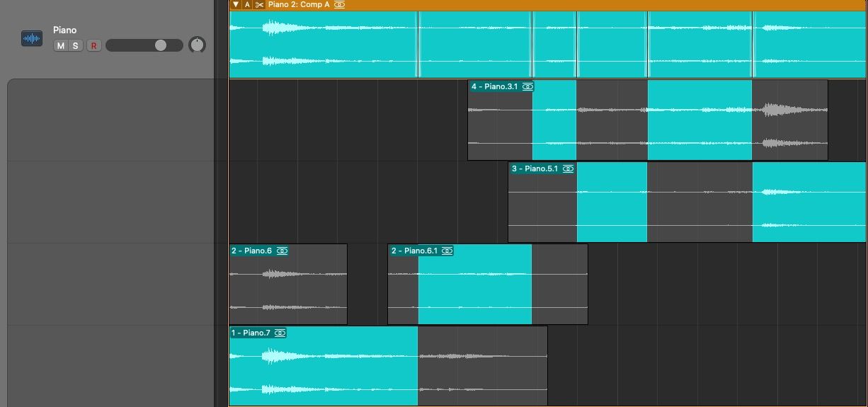Image resolution: width=868 pixels, height=407 pixels.
Task: Click loop icon on take 4 - Piano.3.1
Action: (x=527, y=86)
